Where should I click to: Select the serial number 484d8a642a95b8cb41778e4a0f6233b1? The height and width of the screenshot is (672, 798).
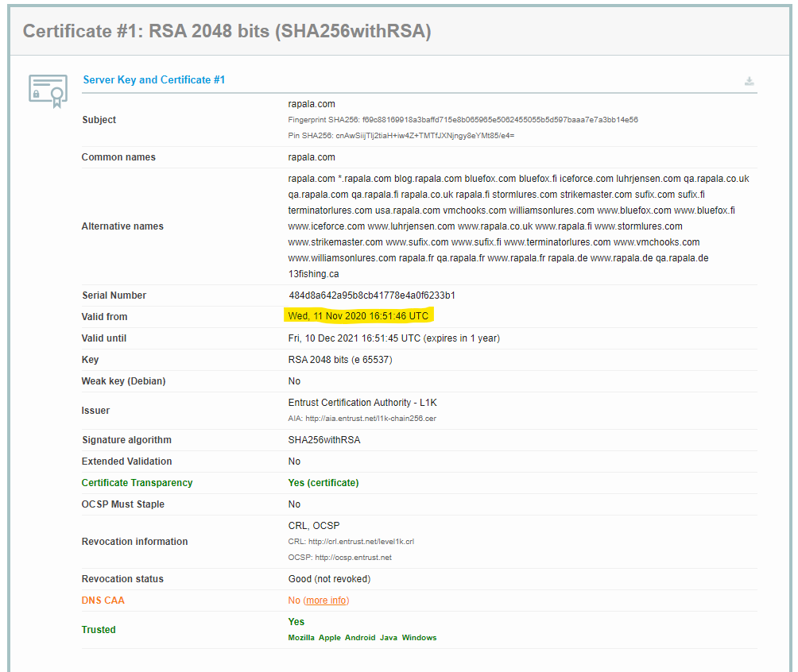[372, 295]
